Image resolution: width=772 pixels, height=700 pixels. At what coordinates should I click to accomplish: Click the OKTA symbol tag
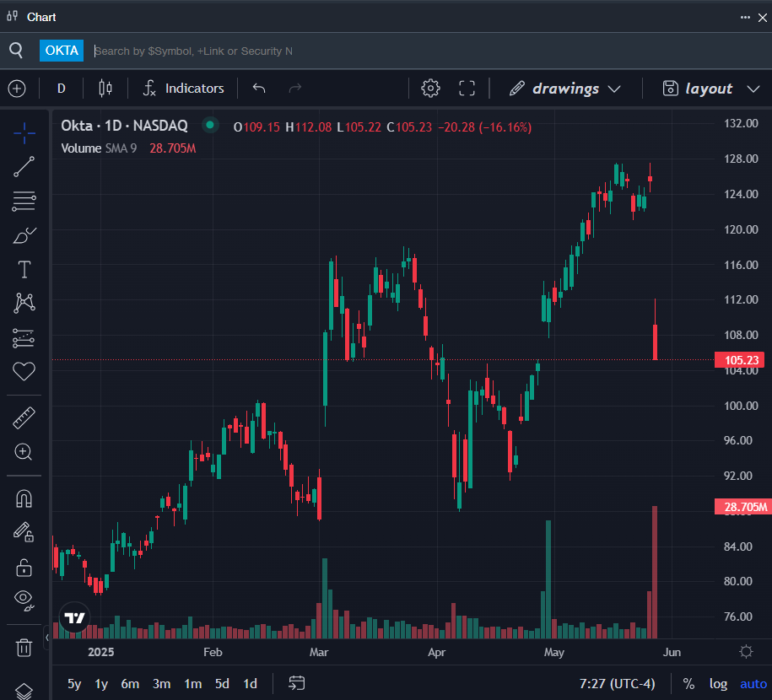[62, 51]
